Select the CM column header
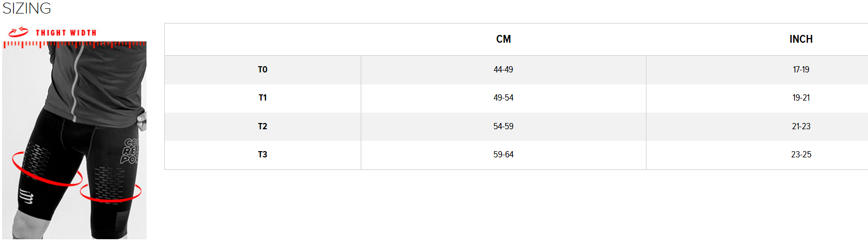 [x=503, y=39]
